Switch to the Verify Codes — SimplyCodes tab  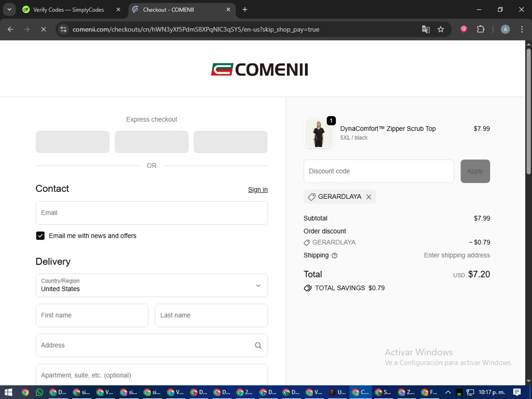coord(68,10)
